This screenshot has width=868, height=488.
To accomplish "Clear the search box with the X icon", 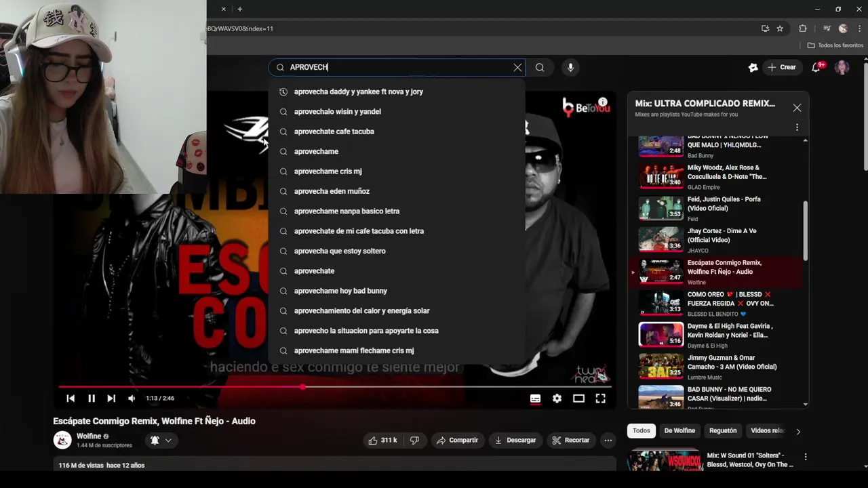I will (x=517, y=67).
